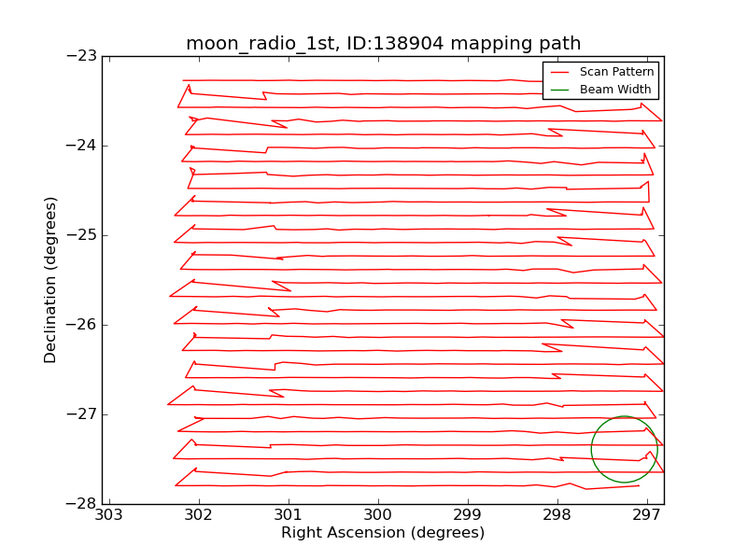Click the 300 tick label on x-axis
This screenshot has height=560, width=747.
378,515
